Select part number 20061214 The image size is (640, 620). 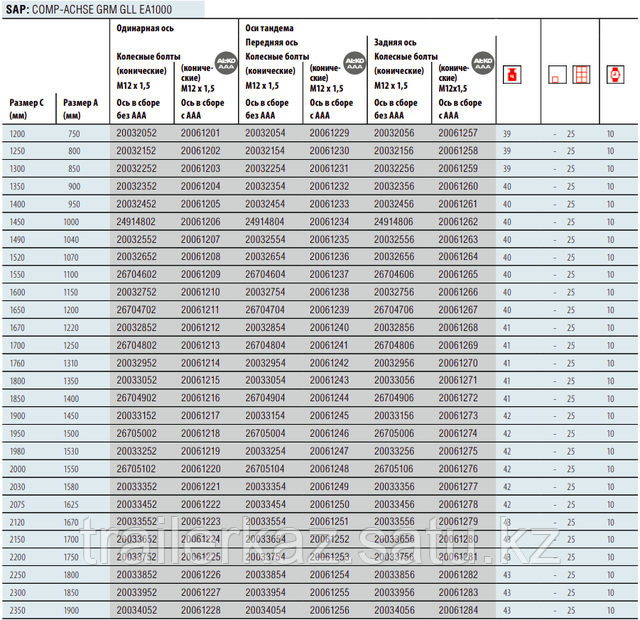(200, 363)
